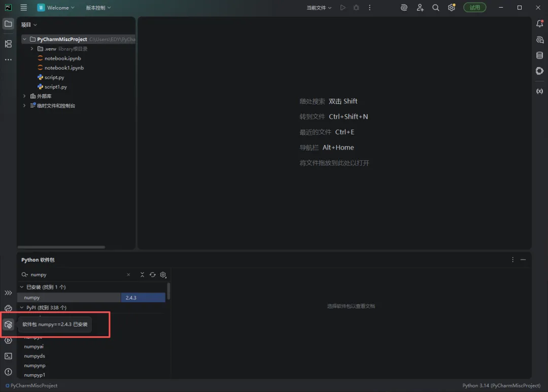548x392 pixels.
Task: Open package repository settings gear
Action: pyautogui.click(x=163, y=275)
